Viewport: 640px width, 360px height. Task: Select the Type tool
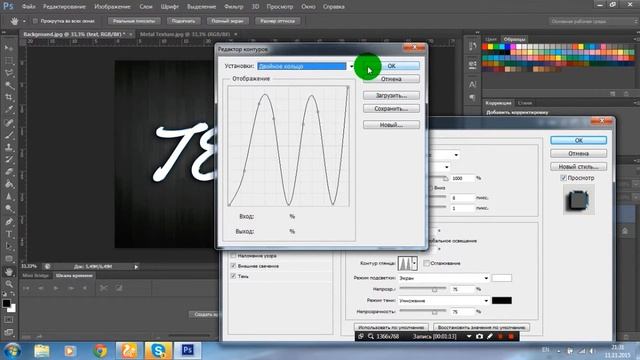(x=9, y=234)
